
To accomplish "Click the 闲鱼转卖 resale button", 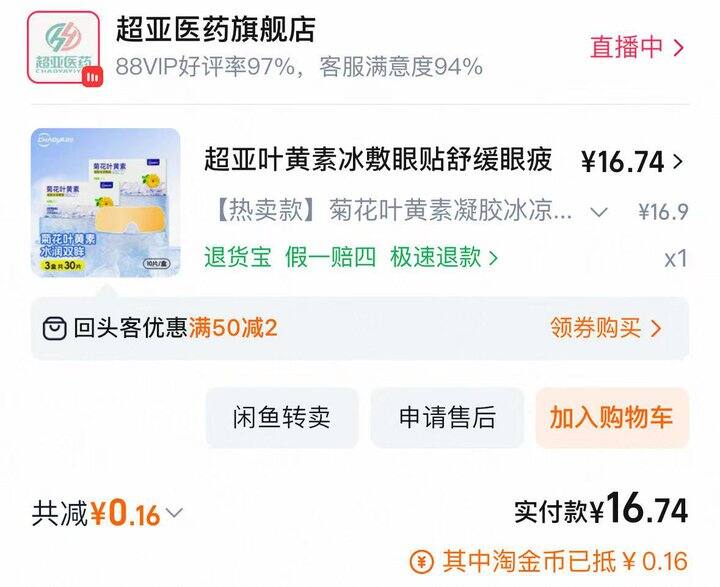I will [282, 418].
